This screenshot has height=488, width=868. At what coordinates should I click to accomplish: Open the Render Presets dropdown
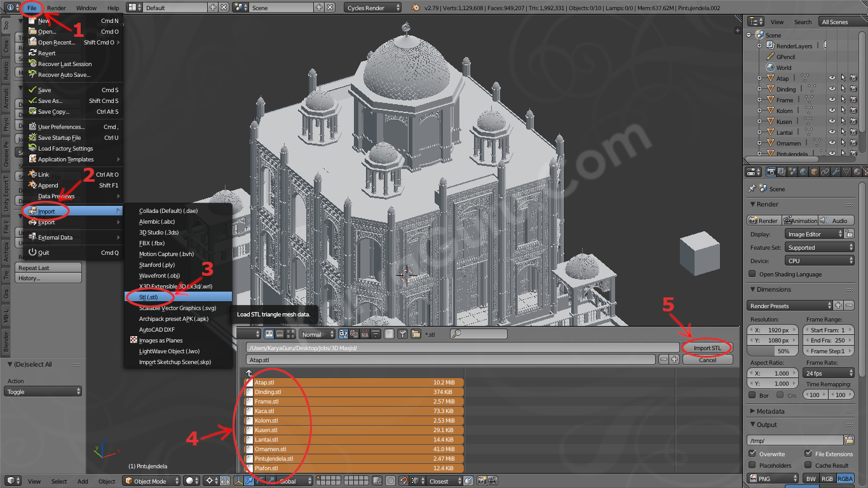pyautogui.click(x=789, y=306)
